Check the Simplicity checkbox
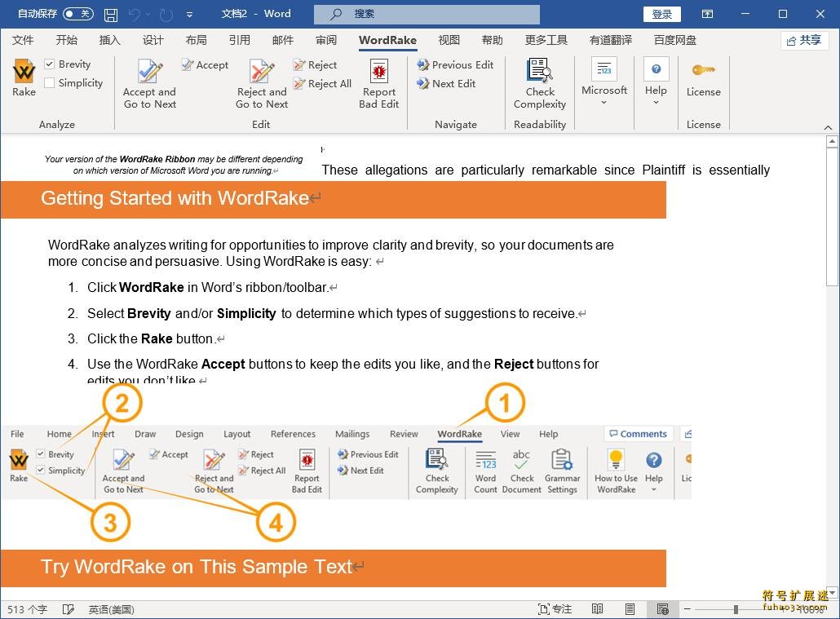Screen dimensions: 840x619 tap(49, 82)
